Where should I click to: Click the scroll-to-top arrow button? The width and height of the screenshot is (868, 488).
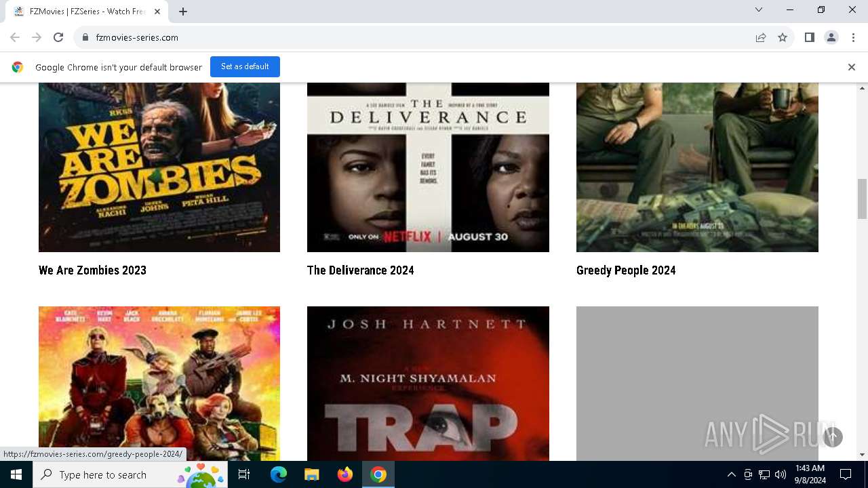(x=833, y=437)
